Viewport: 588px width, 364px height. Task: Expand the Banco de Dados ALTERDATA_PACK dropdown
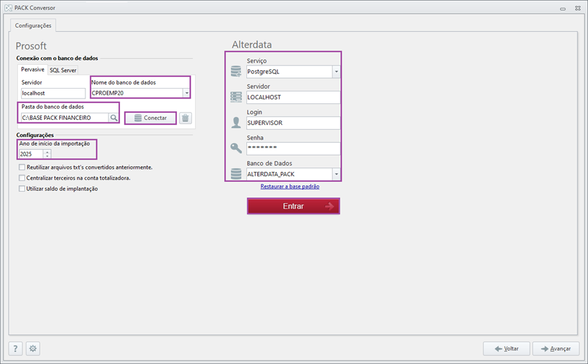(336, 174)
